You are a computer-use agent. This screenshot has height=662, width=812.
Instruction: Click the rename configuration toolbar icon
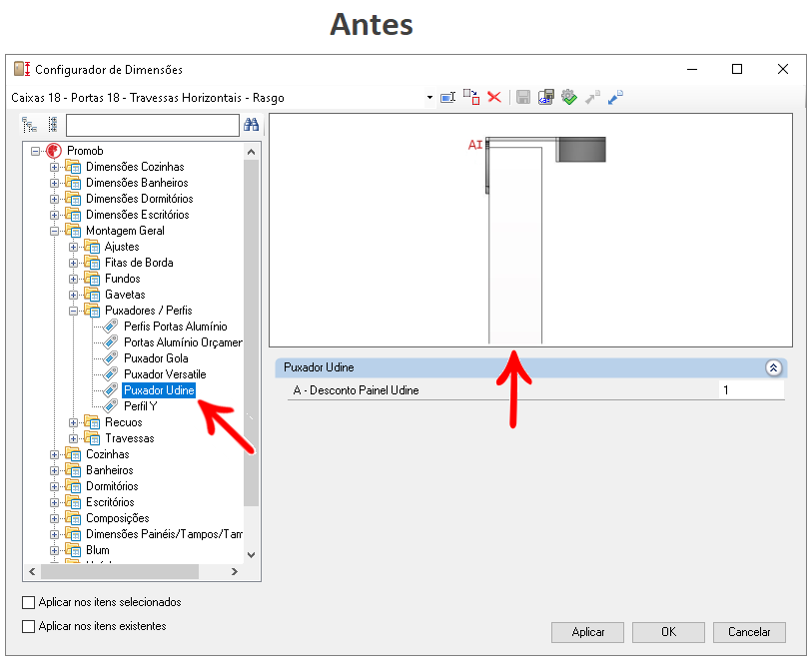(447, 97)
